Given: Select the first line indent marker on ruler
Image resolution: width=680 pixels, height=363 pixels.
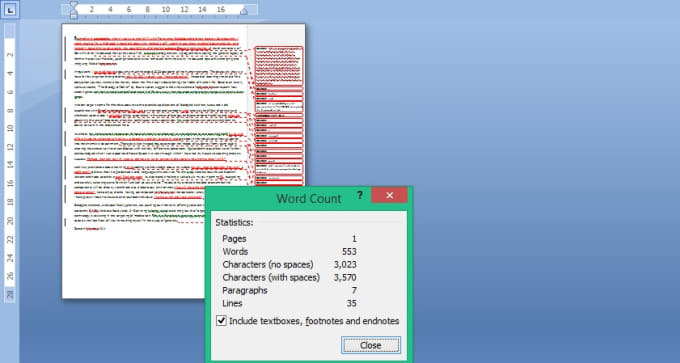Looking at the screenshot, I should pos(74,5).
